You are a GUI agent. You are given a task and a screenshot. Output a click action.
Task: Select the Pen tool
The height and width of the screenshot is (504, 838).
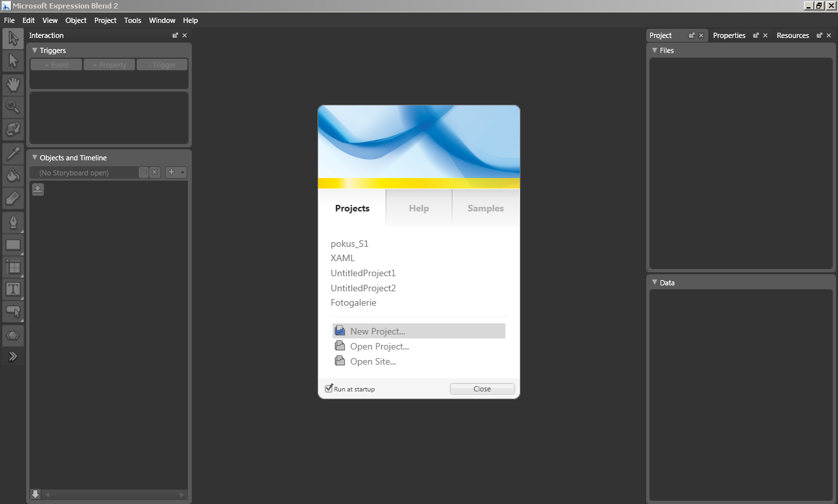[x=13, y=223]
